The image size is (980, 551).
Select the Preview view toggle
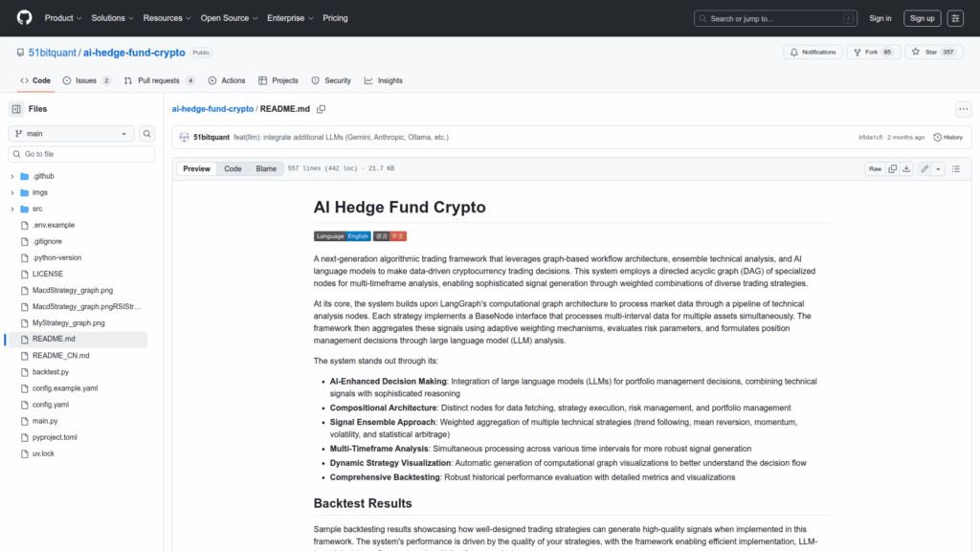pyautogui.click(x=197, y=168)
